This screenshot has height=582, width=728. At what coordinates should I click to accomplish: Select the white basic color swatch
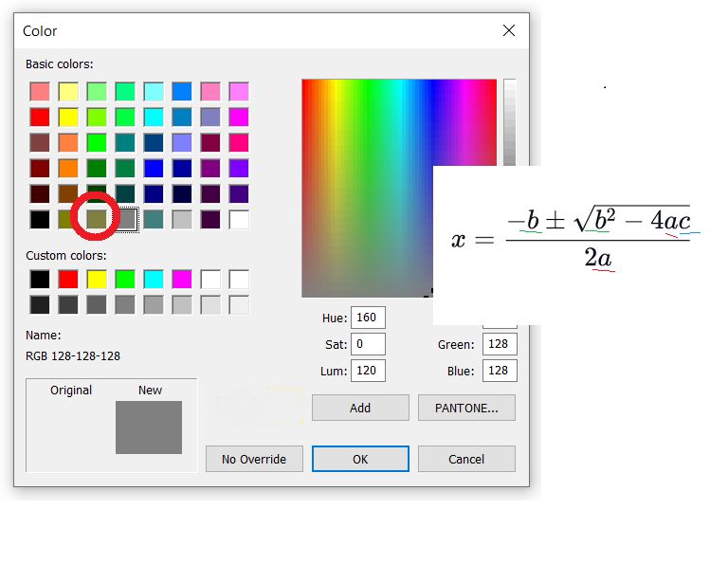(239, 220)
